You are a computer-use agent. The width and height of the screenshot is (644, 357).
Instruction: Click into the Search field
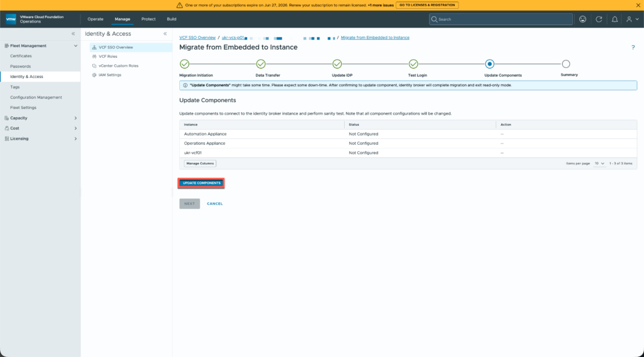click(501, 20)
